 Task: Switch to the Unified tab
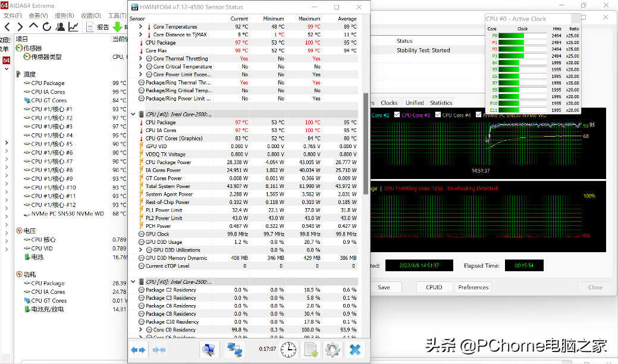pyautogui.click(x=415, y=102)
